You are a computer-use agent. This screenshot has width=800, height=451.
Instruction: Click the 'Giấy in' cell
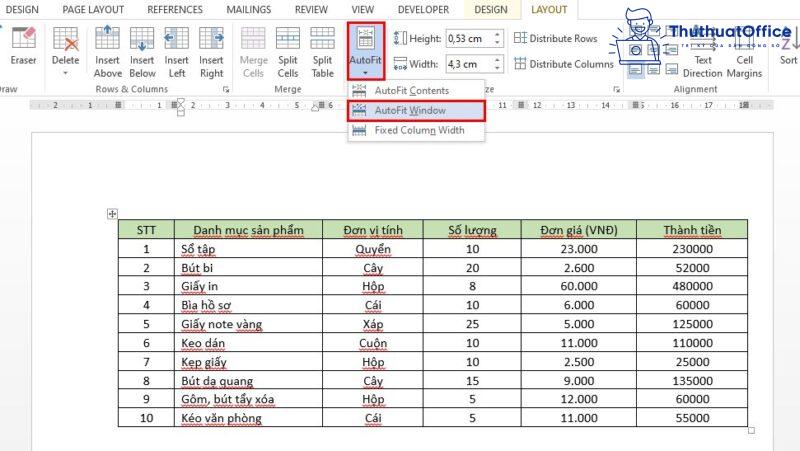[x=248, y=286]
